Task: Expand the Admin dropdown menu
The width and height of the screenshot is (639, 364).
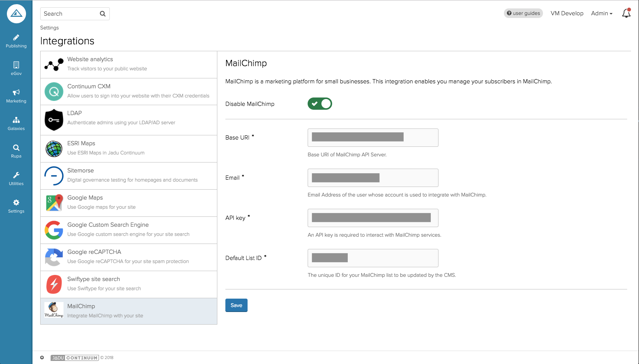Action: coord(602,13)
